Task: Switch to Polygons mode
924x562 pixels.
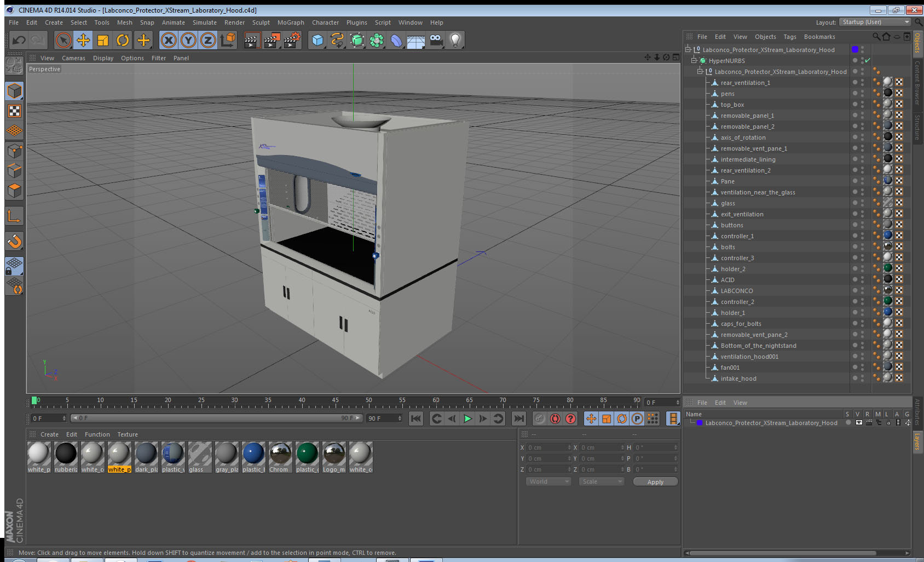Action: pyautogui.click(x=14, y=190)
